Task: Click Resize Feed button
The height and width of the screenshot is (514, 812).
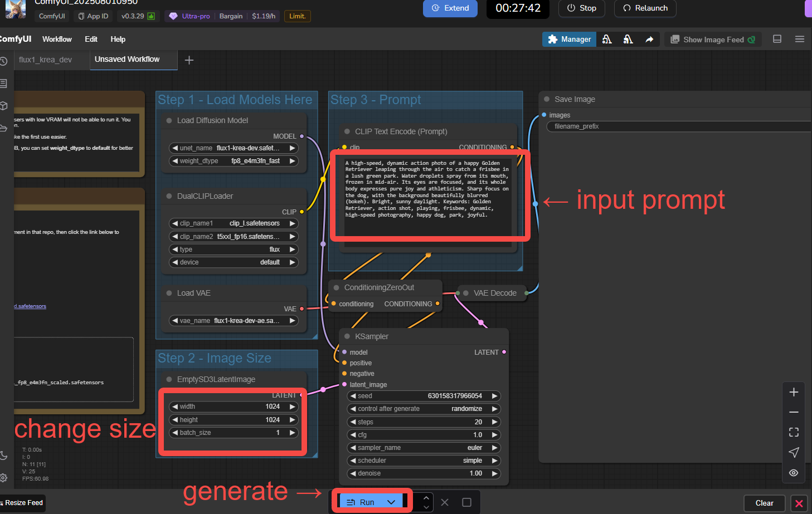Action: (23, 503)
